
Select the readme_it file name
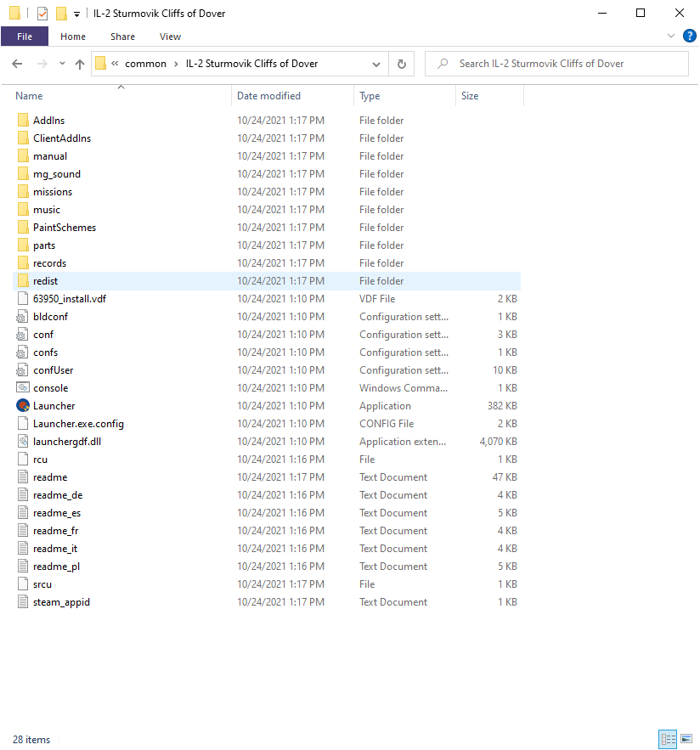pos(55,548)
